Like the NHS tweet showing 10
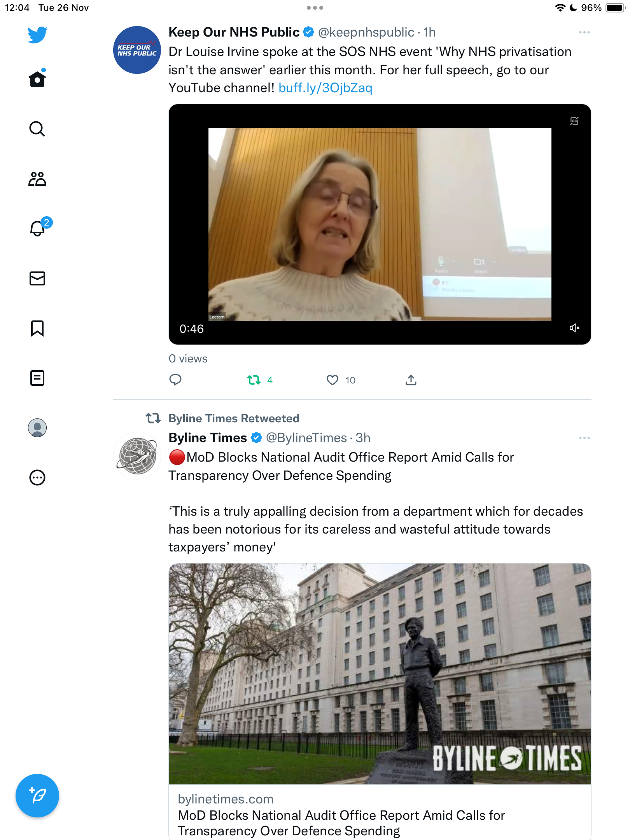This screenshot has height=840, width=630. pyautogui.click(x=341, y=380)
